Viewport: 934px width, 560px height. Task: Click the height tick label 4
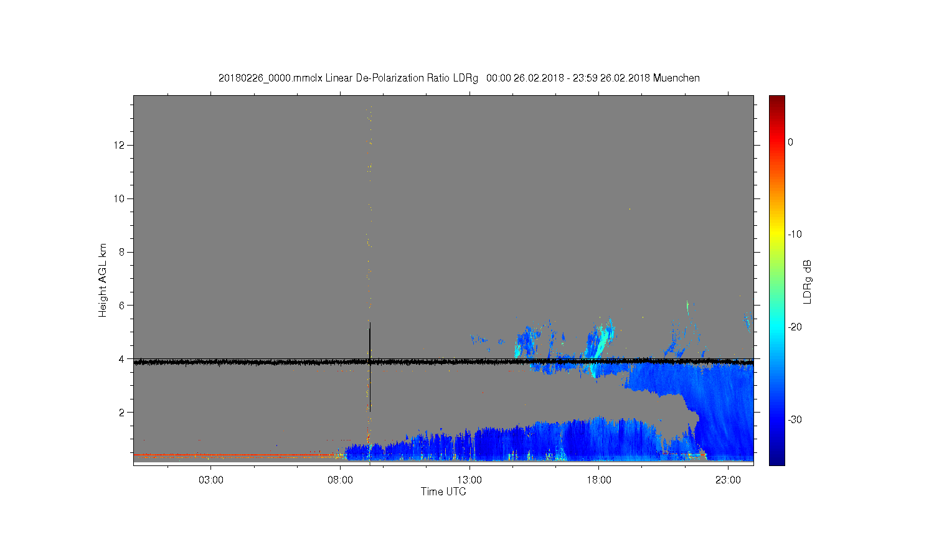click(x=123, y=359)
